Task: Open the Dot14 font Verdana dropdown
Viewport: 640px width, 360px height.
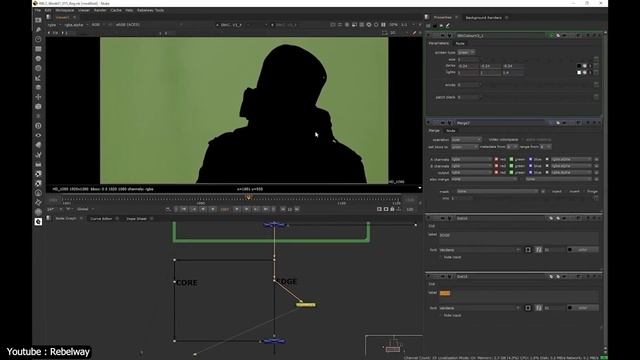Action: click(480, 250)
